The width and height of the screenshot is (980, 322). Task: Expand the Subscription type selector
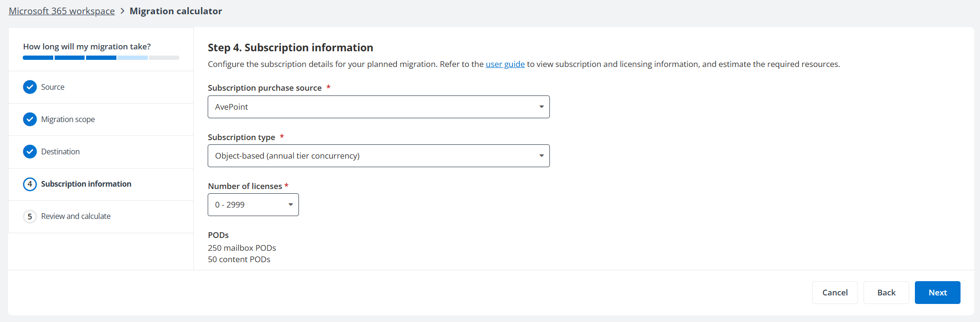[x=378, y=155]
